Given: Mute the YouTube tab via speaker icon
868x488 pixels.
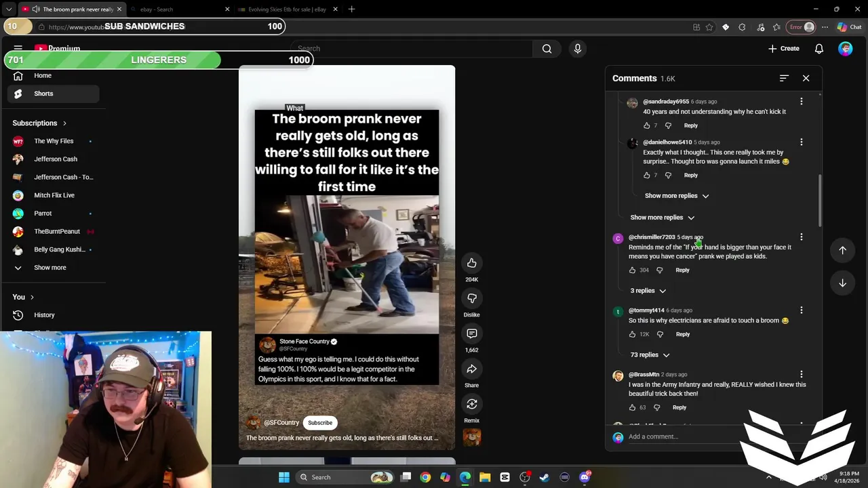Looking at the screenshot, I should (x=35, y=9).
